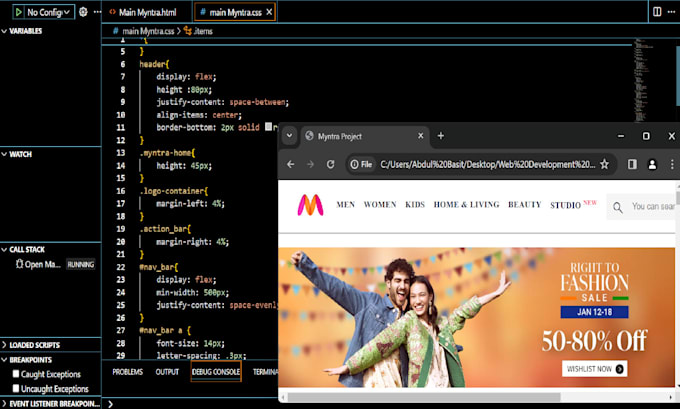Enable Caught Exceptions breakpoint
The height and width of the screenshot is (409, 680).
[x=17, y=373]
